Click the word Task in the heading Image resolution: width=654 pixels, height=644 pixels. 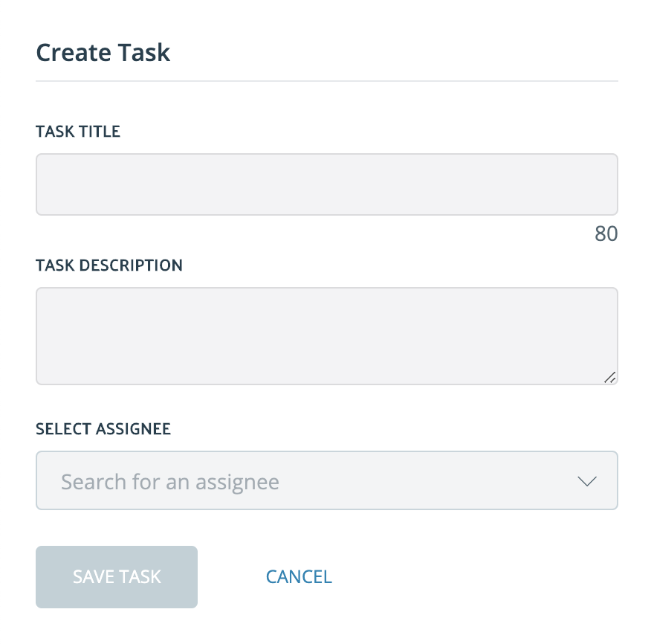(x=146, y=53)
